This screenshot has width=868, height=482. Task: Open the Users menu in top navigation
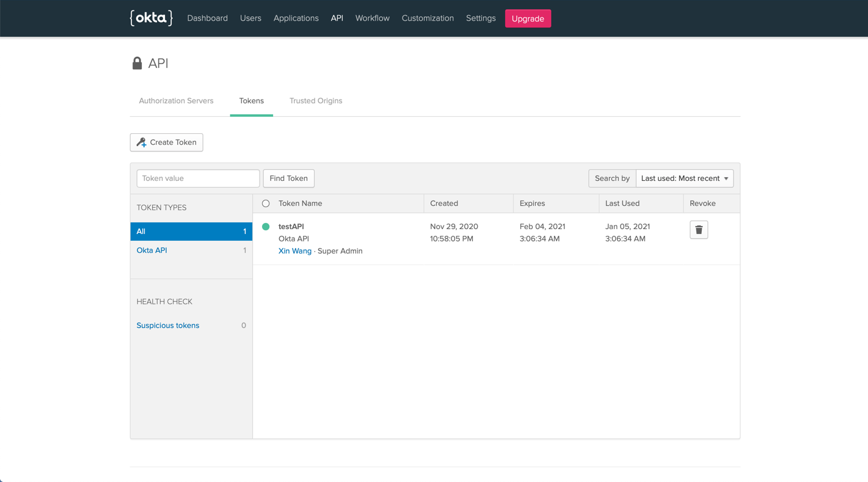click(x=250, y=18)
